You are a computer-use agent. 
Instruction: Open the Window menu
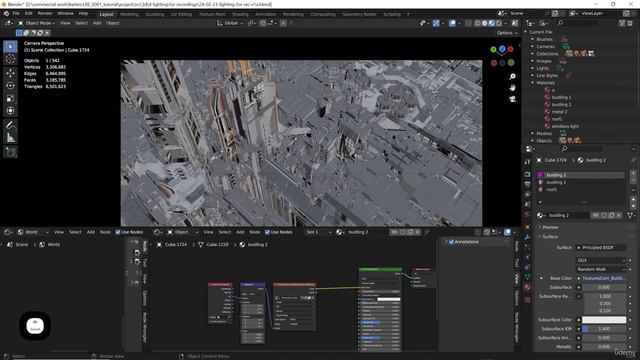click(65, 13)
